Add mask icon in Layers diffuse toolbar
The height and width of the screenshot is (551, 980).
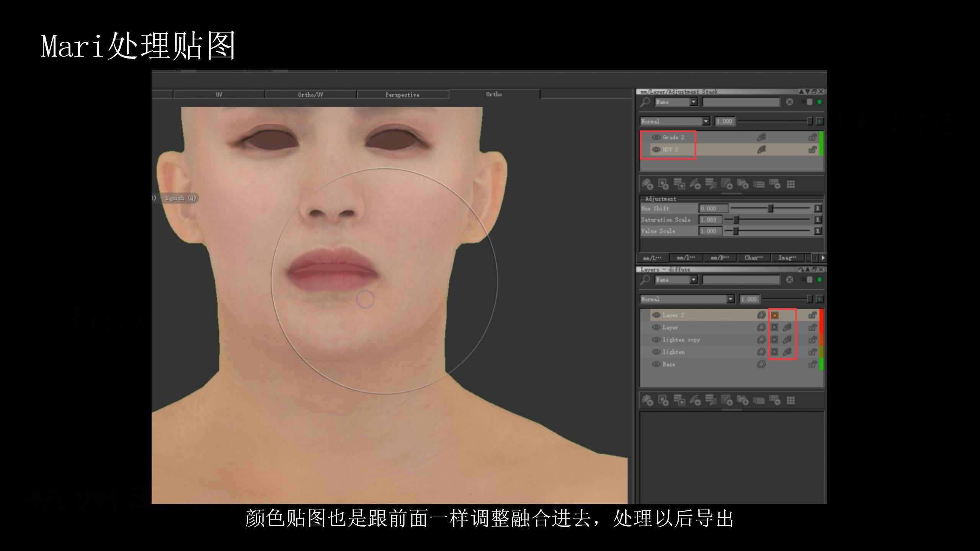pos(663,400)
